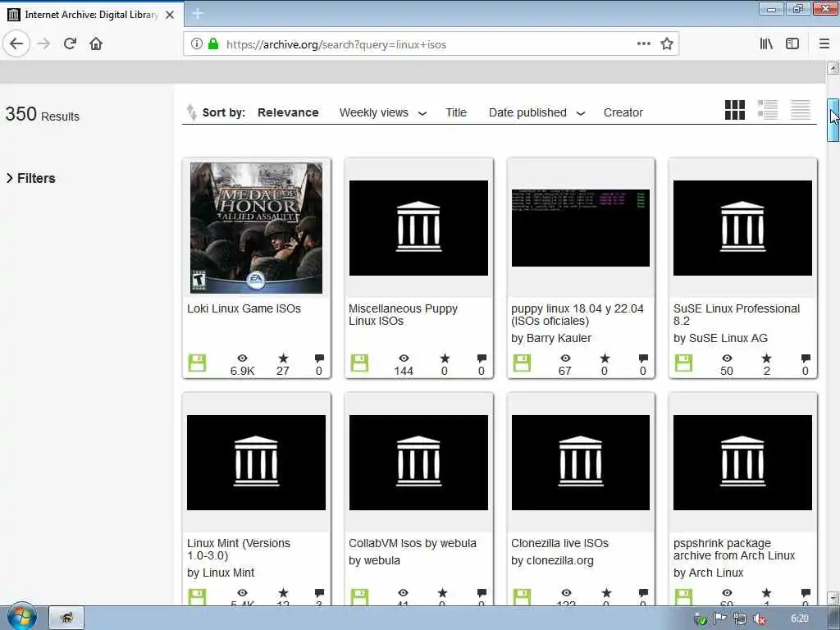Viewport: 840px width, 630px height.
Task: Click 'by SuSE Linux AG' creator text
Action: pos(720,338)
